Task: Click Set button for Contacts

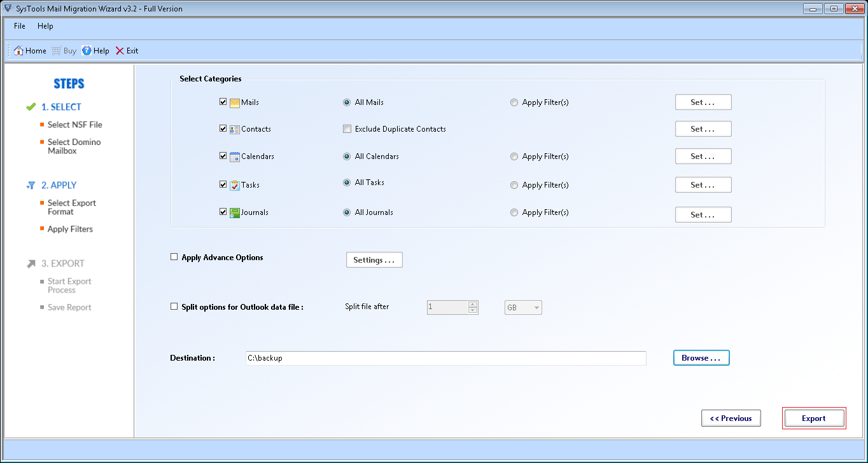Action: pyautogui.click(x=703, y=129)
